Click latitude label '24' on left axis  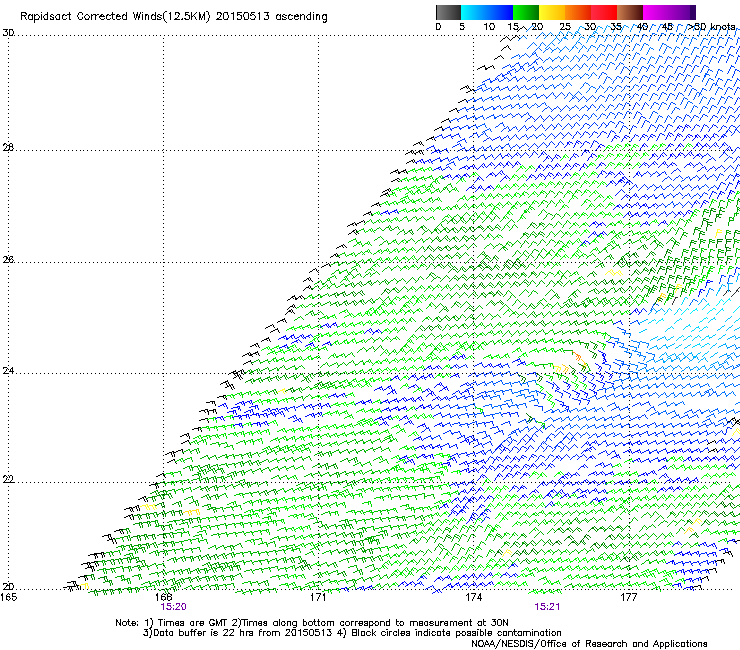click(8, 371)
